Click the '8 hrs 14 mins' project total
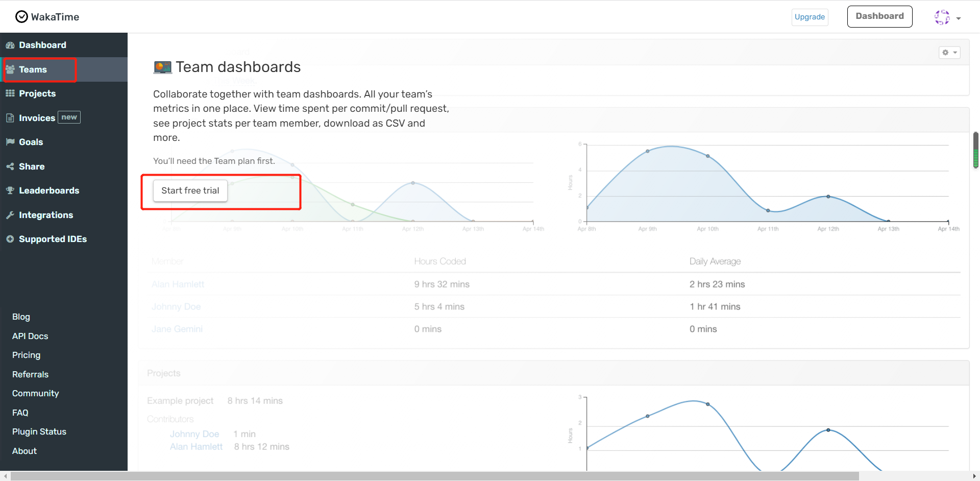Image resolution: width=980 pixels, height=481 pixels. pyautogui.click(x=255, y=401)
